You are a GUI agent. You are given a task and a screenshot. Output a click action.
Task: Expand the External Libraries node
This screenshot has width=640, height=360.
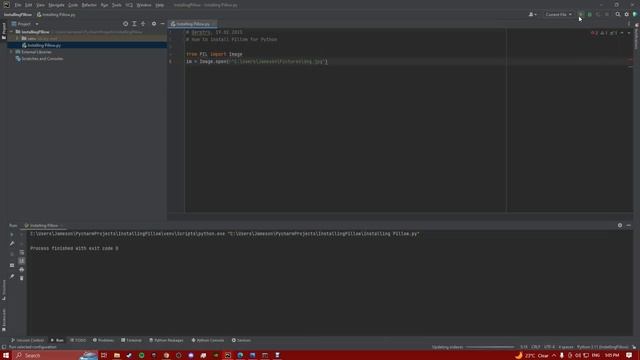tap(11, 52)
